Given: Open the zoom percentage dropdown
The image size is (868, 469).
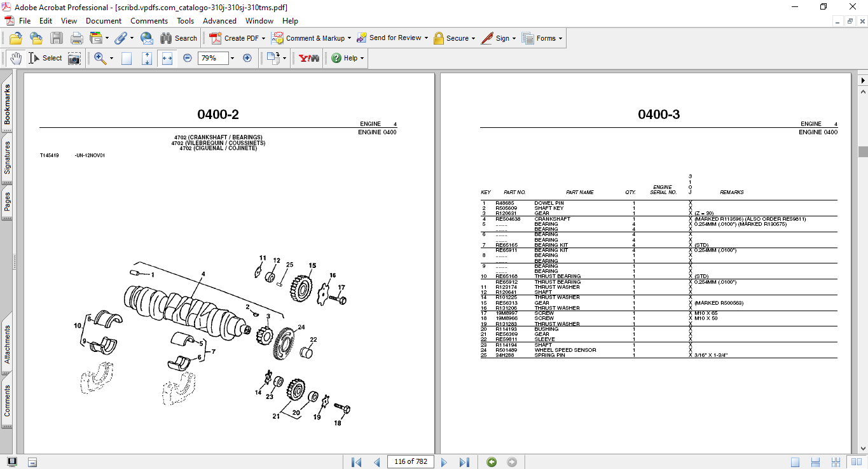Looking at the screenshot, I should 232,58.
